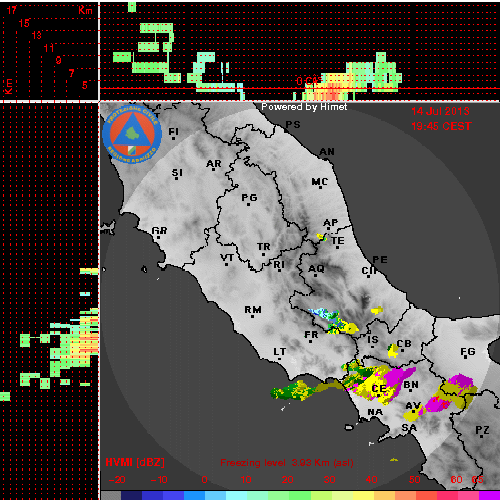Click the small yellow echo near TE
This screenshot has height=500, width=500.
(322, 237)
